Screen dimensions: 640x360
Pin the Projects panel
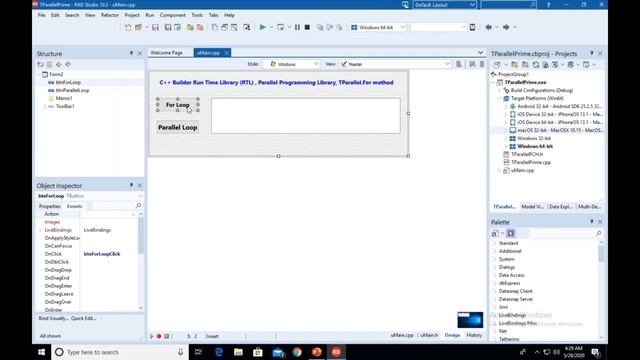coord(591,53)
